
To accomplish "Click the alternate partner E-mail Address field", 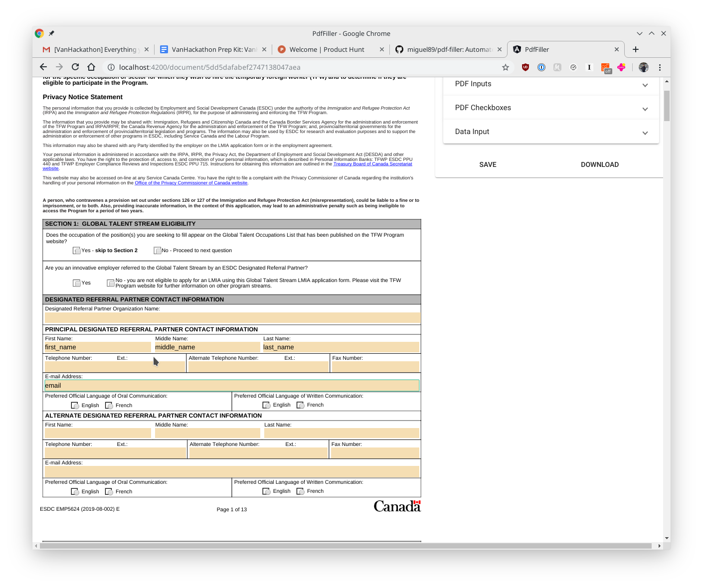I will tap(232, 471).
